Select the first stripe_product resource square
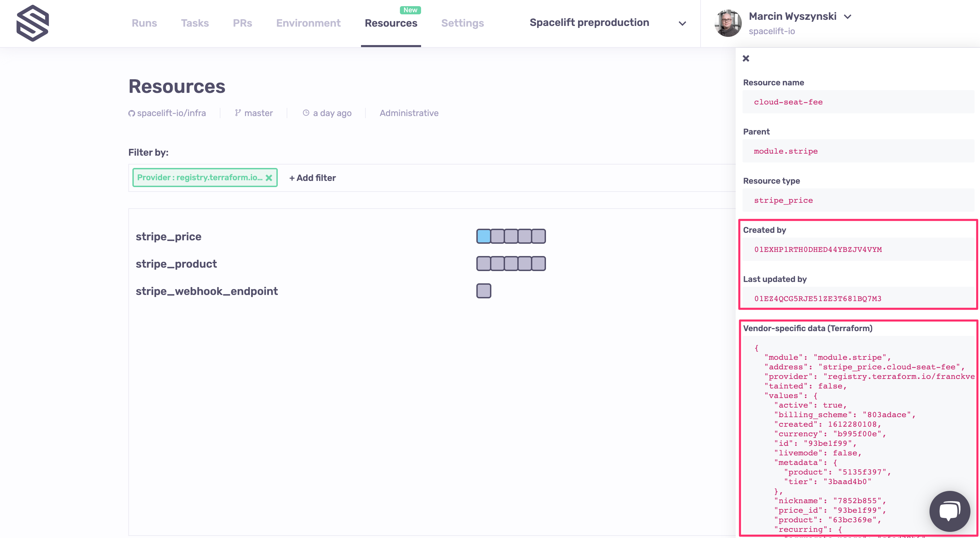 pyautogui.click(x=484, y=264)
